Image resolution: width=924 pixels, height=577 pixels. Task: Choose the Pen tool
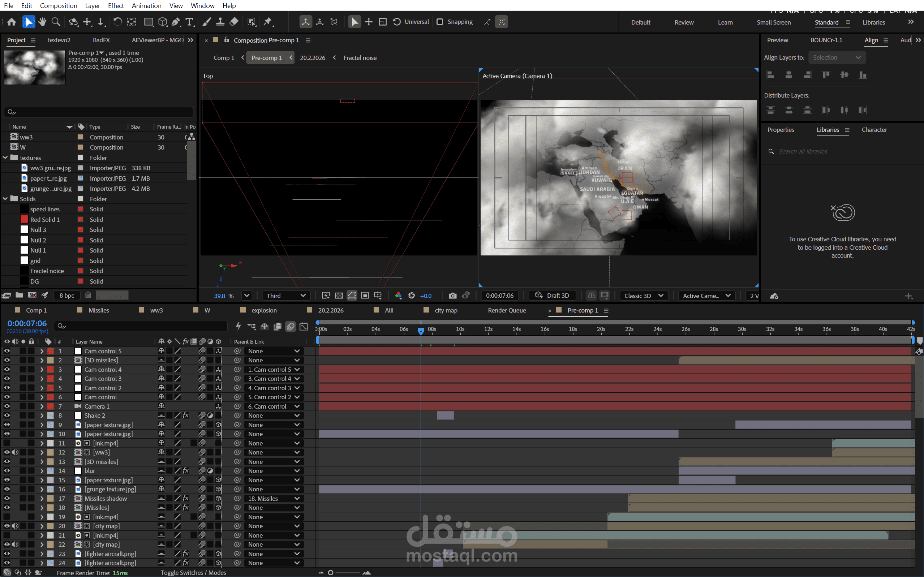[x=176, y=22]
